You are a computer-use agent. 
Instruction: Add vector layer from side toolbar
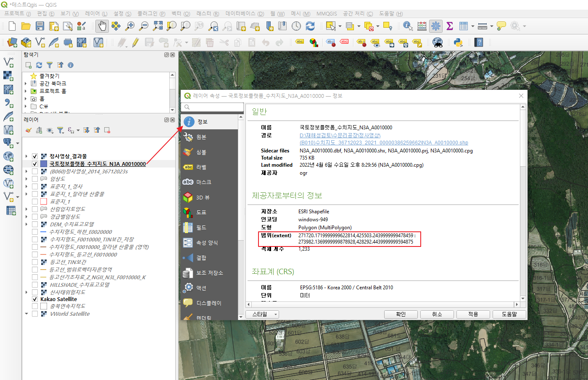(8, 62)
